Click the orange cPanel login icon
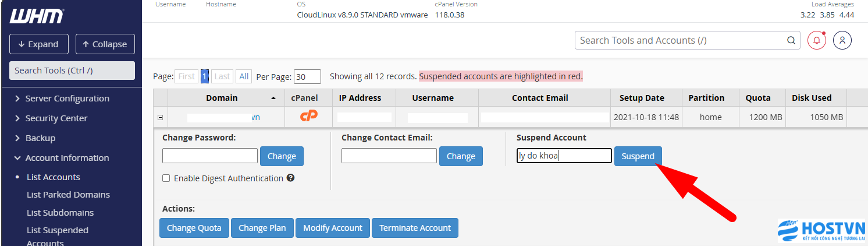Screen dimensions: 868x246 click(x=308, y=117)
